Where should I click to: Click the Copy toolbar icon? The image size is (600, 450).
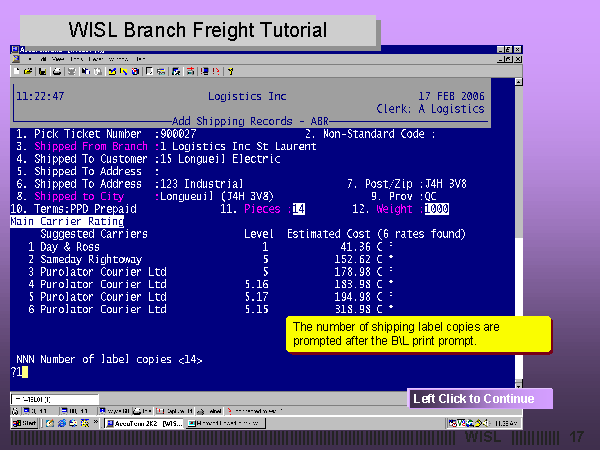tap(85, 71)
